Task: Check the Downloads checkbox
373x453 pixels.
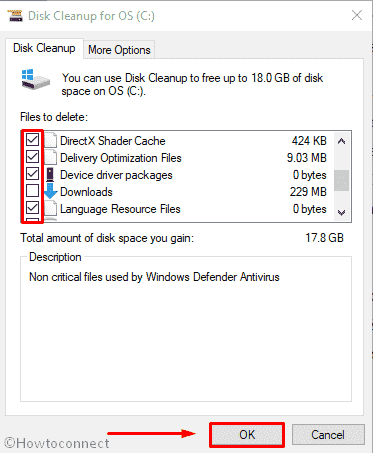Action: pos(32,191)
